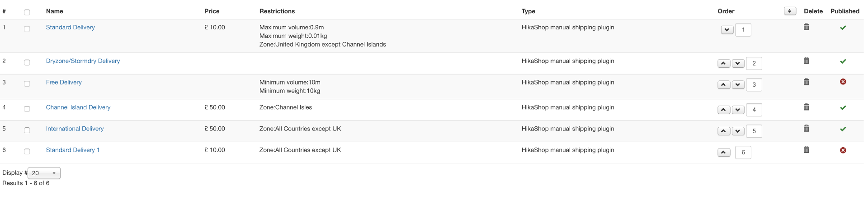Open the Channel Island Delivery link
868x204 pixels.
(x=78, y=107)
